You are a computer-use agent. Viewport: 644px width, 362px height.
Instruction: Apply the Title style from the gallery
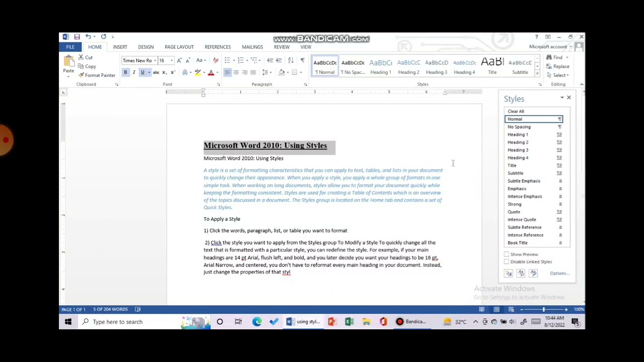click(x=492, y=66)
